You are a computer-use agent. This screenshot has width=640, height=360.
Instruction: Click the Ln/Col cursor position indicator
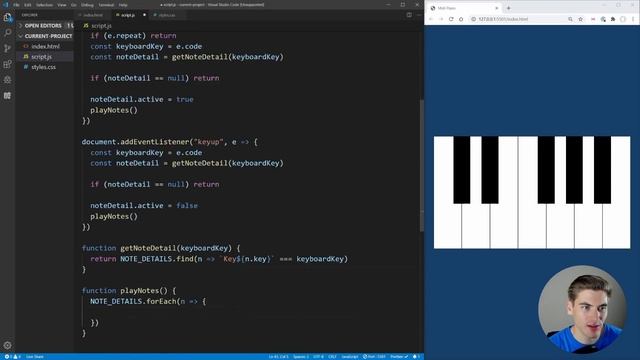point(278,357)
